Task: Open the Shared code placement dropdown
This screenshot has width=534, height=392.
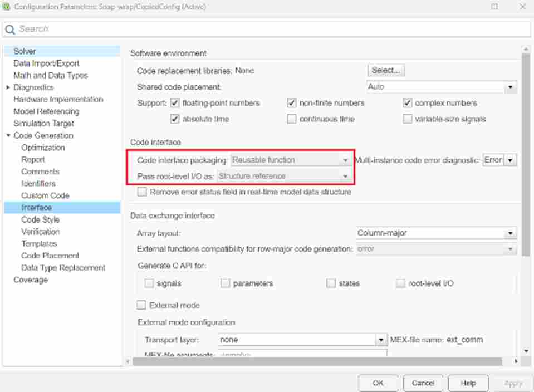Action: 509,87
